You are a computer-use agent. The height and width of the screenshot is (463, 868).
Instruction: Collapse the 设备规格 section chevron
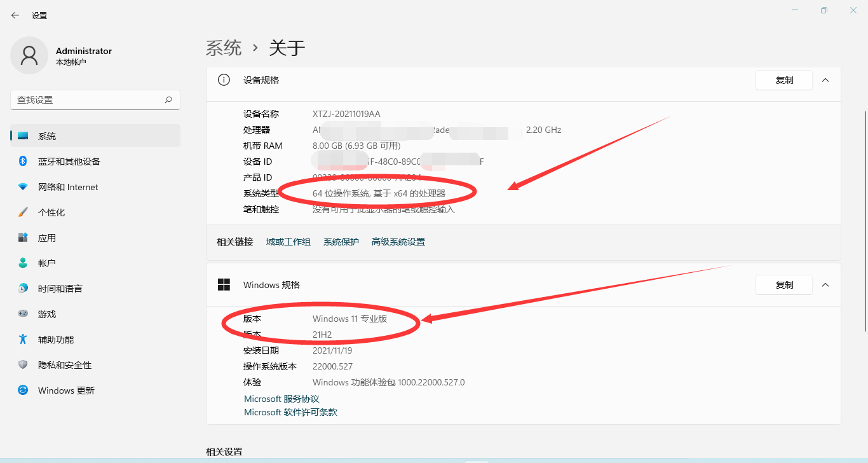point(825,80)
